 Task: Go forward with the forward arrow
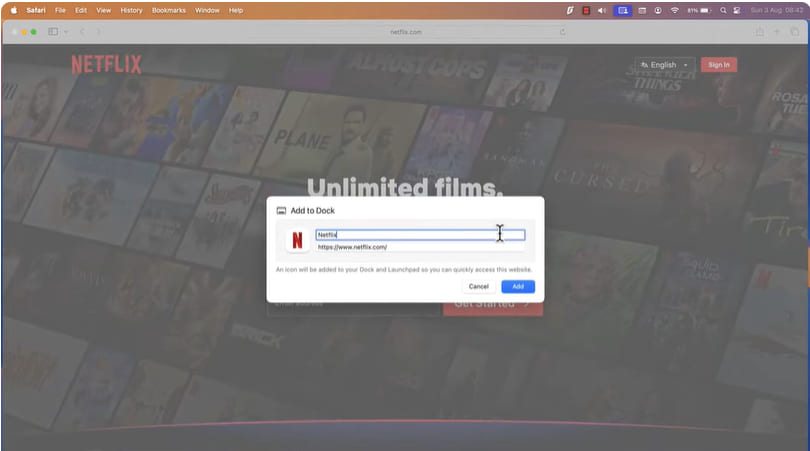[x=98, y=32]
